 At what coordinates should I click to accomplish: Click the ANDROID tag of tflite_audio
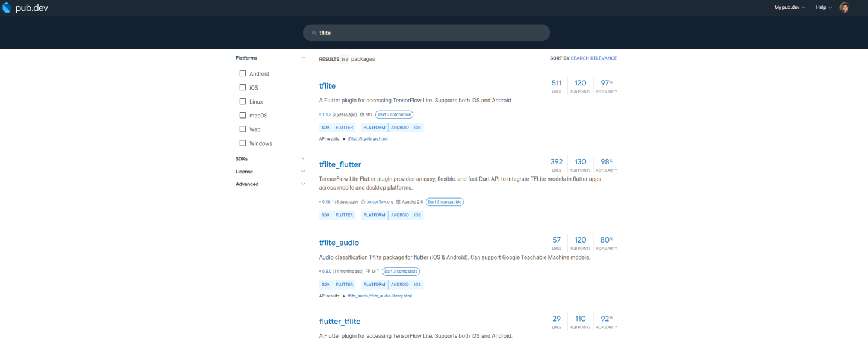400,285
